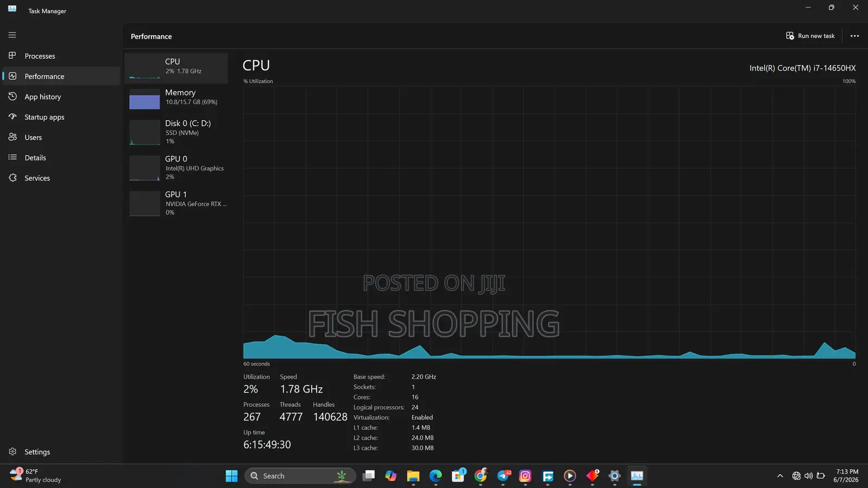Viewport: 868px width, 488px height.
Task: Click Virtualization Enabled value
Action: (422, 418)
